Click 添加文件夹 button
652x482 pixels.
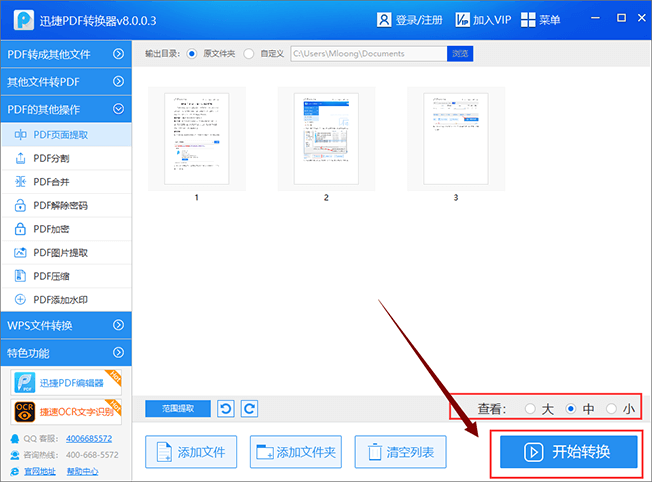tap(296, 452)
